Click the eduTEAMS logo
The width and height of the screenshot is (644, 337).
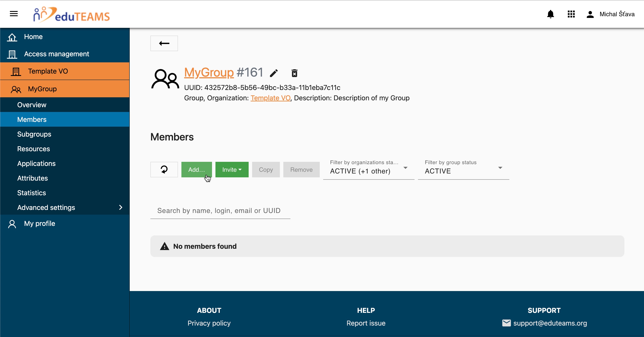click(x=72, y=14)
